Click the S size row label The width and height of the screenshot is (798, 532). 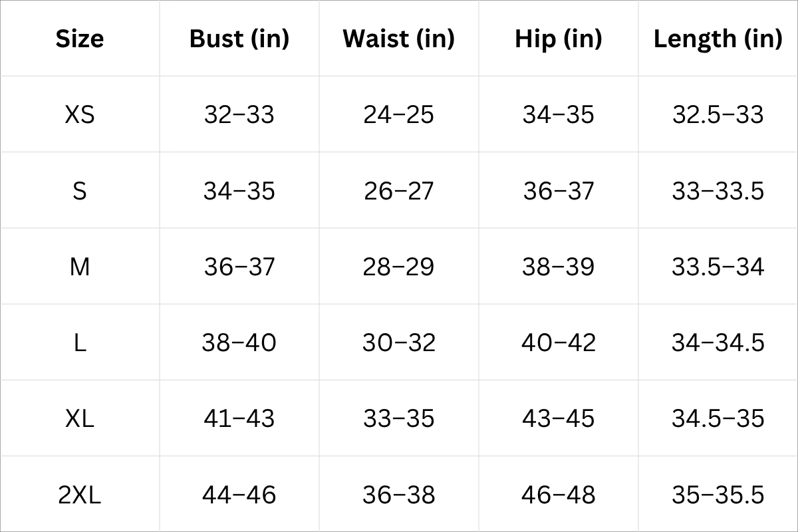[80, 191]
